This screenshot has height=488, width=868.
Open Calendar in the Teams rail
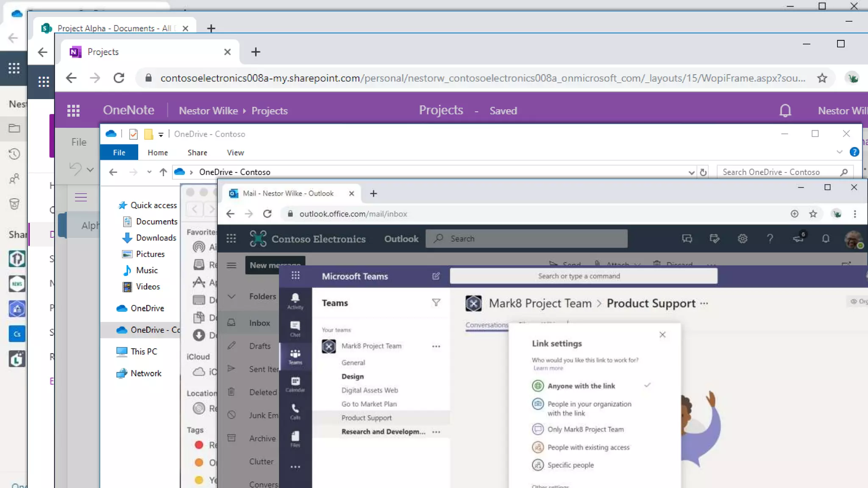click(x=295, y=384)
